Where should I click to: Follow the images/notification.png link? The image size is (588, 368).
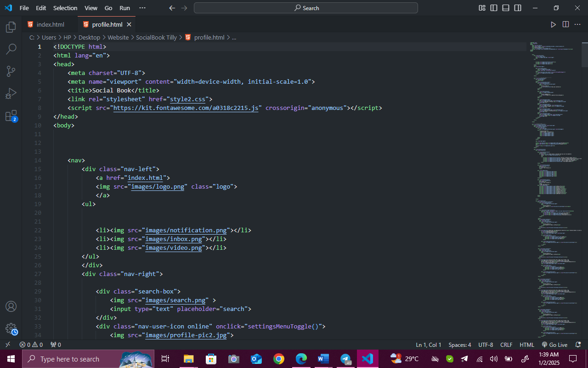coord(186,230)
